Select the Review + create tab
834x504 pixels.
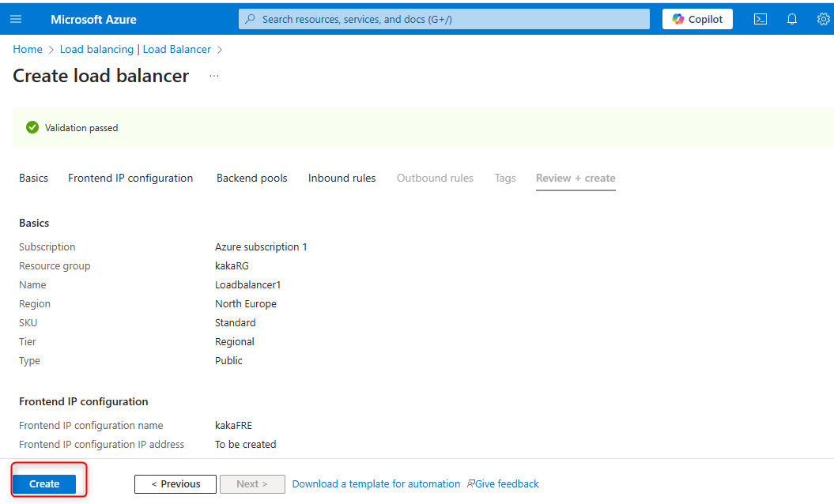point(575,179)
